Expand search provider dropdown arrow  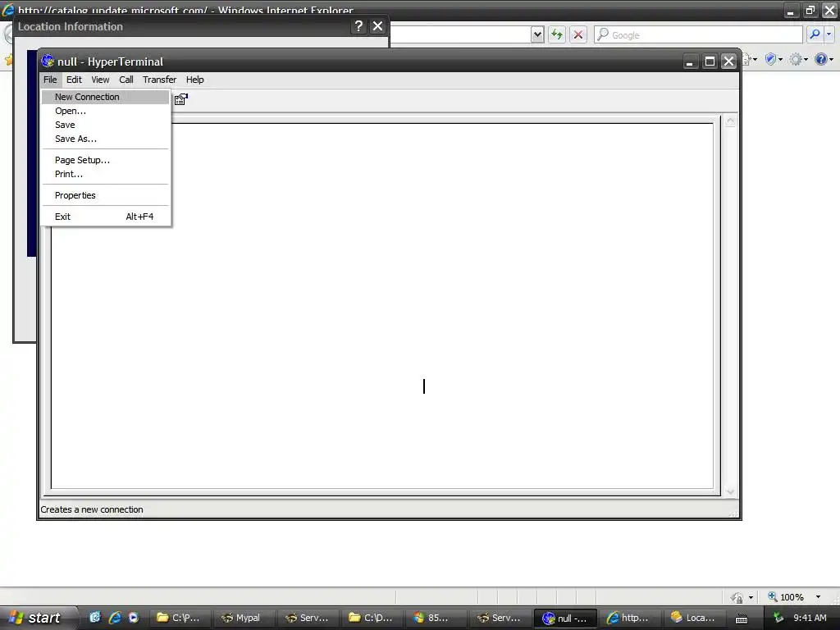(829, 34)
